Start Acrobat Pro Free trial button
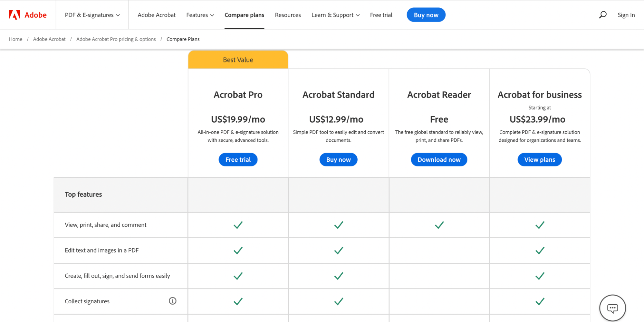 click(238, 160)
